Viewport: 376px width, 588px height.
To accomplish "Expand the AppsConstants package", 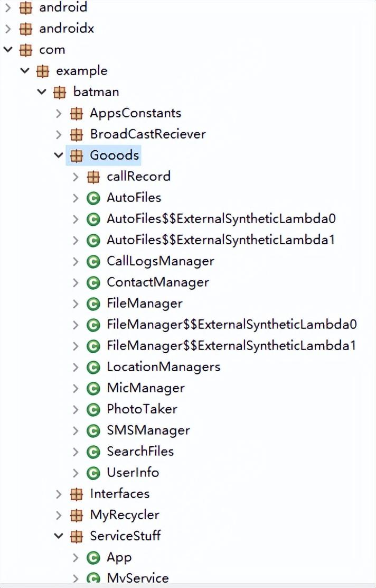I will 59,113.
